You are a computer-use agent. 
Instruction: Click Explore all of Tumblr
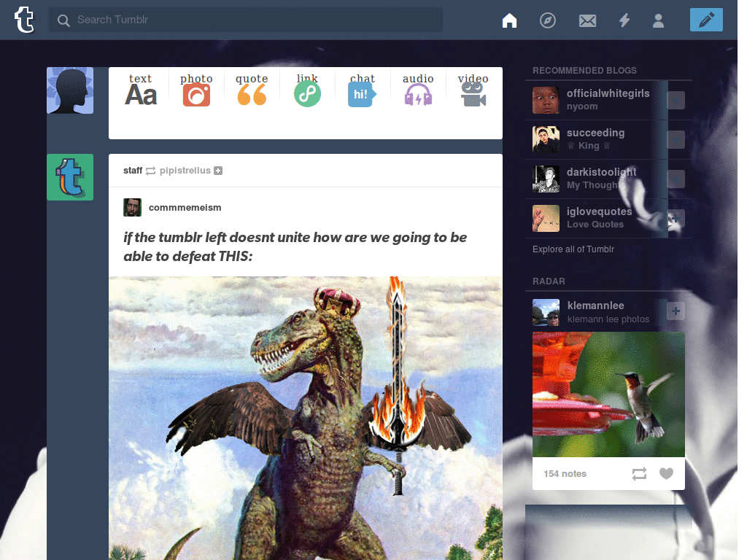[573, 249]
